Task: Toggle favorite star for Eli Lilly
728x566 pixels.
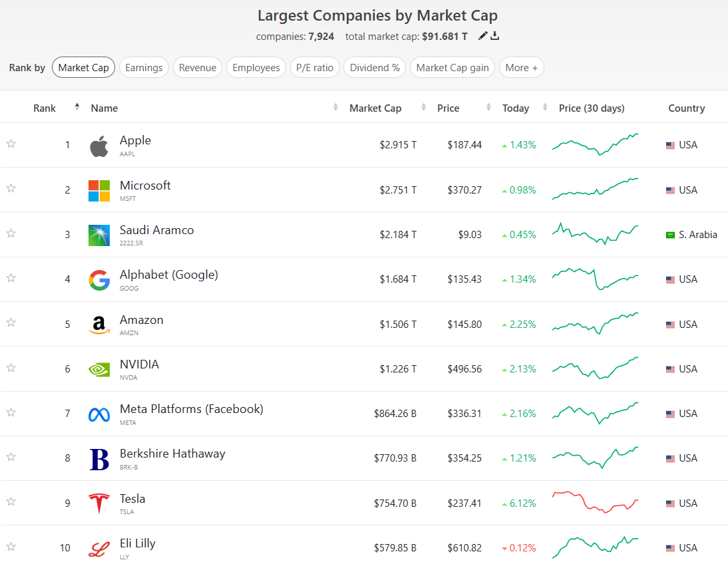Action: coord(11,547)
